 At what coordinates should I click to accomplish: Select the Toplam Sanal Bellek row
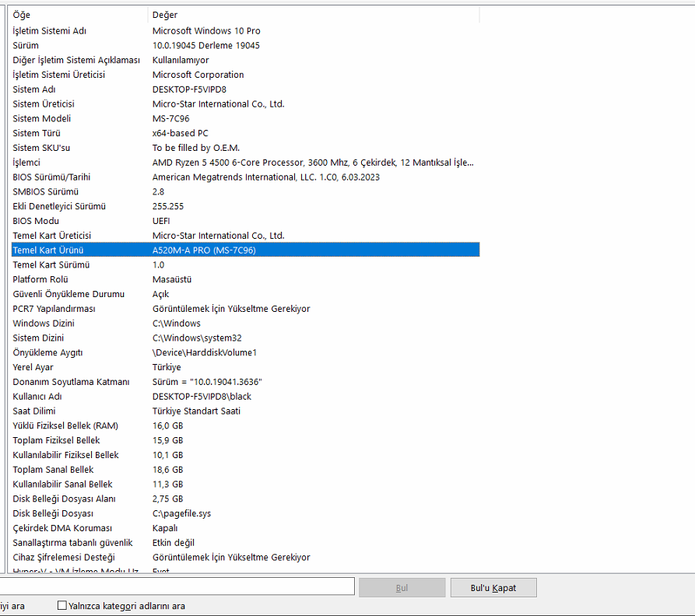click(246, 469)
